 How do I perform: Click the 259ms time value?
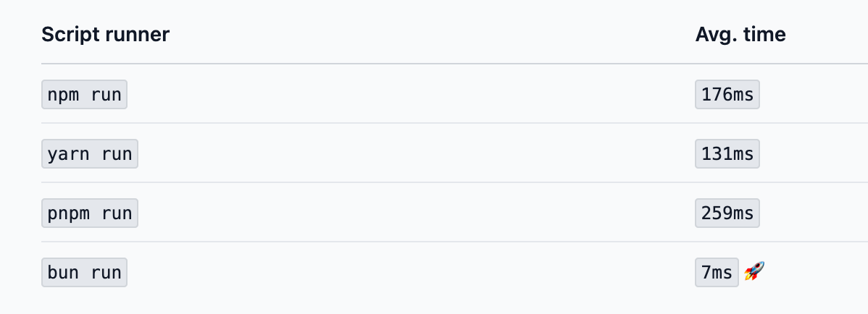click(727, 213)
